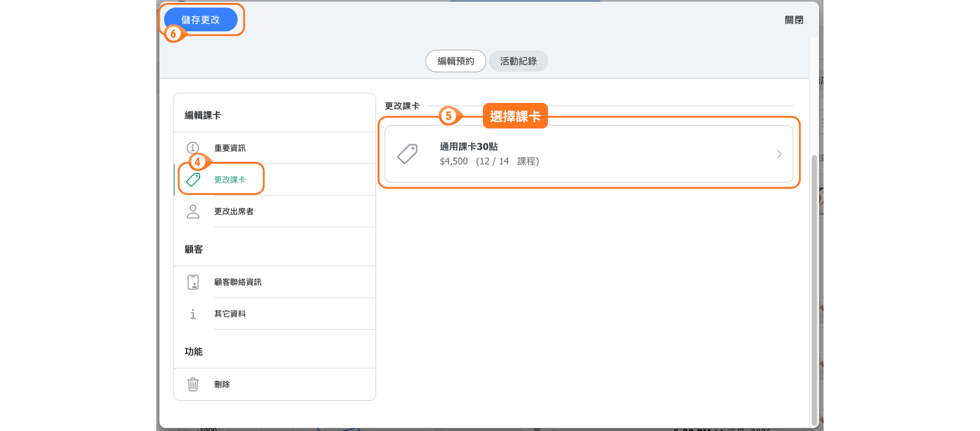
Task: Click the tag icon on the 通用課卡30點 card
Action: pos(408,154)
